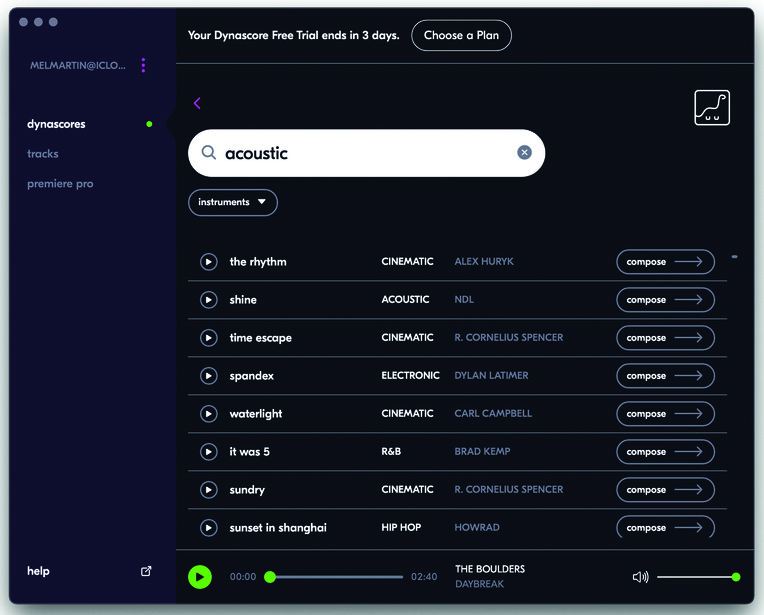
Task: Compose with 'sunset in shanghai' track
Action: coord(666,527)
